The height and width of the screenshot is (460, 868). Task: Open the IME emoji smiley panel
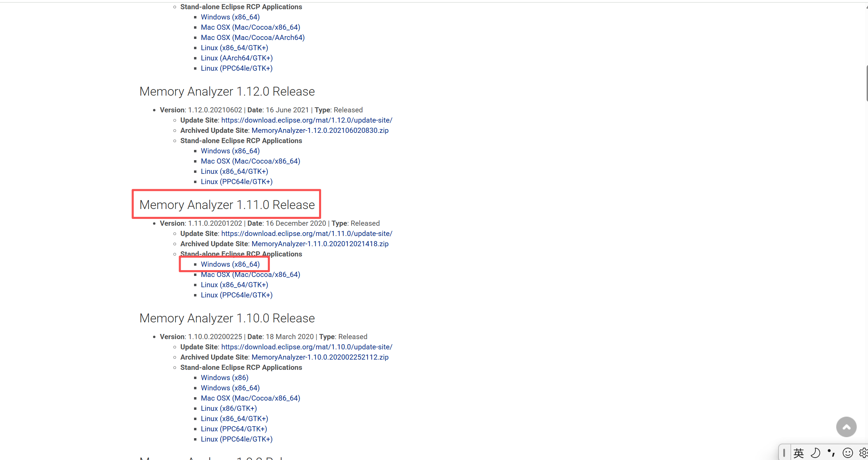point(848,453)
